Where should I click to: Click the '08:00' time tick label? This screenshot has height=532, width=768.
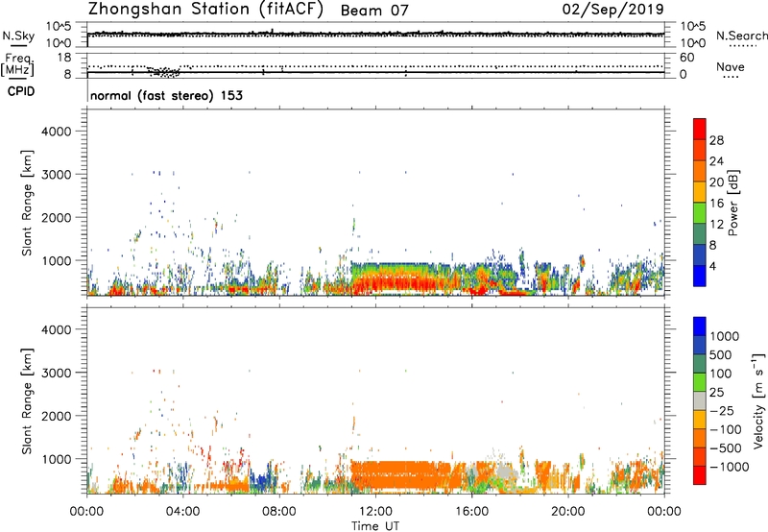(279, 512)
